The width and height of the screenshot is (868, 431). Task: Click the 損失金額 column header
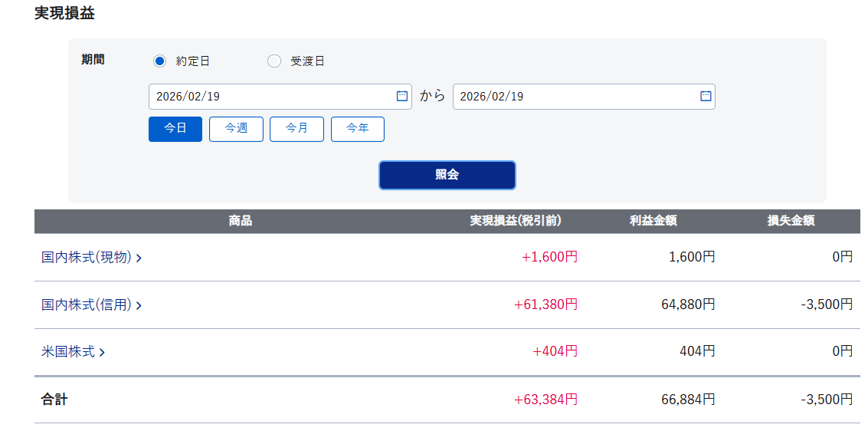791,221
